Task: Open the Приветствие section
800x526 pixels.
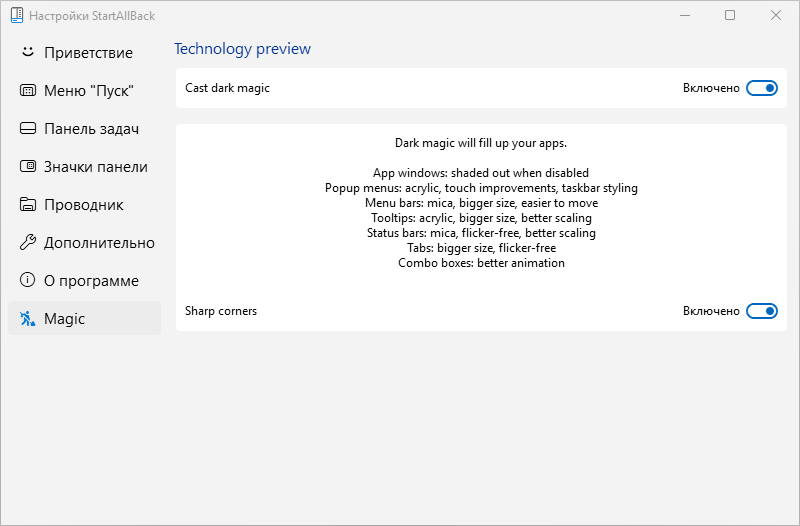Action: (88, 53)
